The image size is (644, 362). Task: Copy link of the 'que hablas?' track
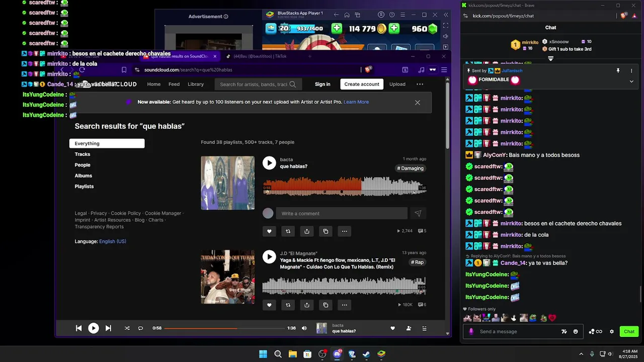[326, 231]
